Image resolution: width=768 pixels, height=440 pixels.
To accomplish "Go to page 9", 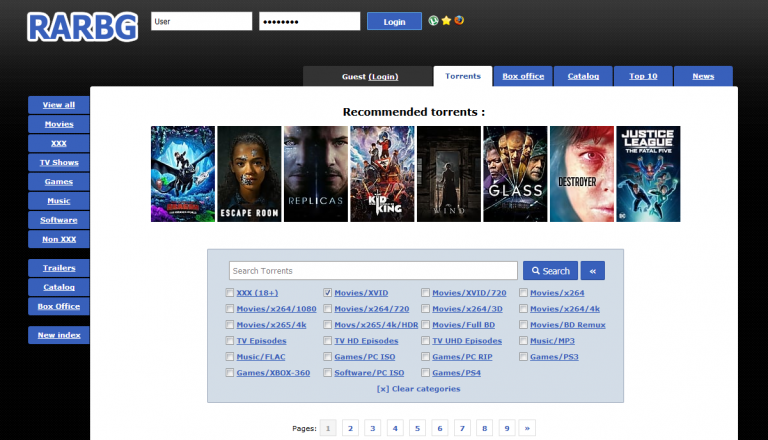I will [x=507, y=428].
